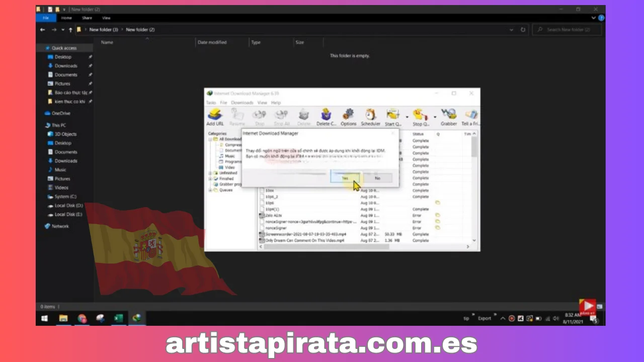Select the Grabber projects category in IDM
The height and width of the screenshot is (362, 644).
pos(226,184)
